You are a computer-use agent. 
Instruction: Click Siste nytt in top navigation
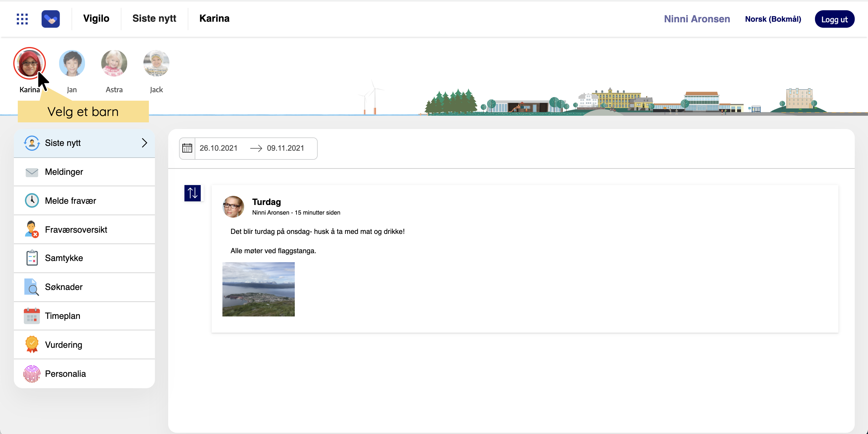pyautogui.click(x=154, y=18)
